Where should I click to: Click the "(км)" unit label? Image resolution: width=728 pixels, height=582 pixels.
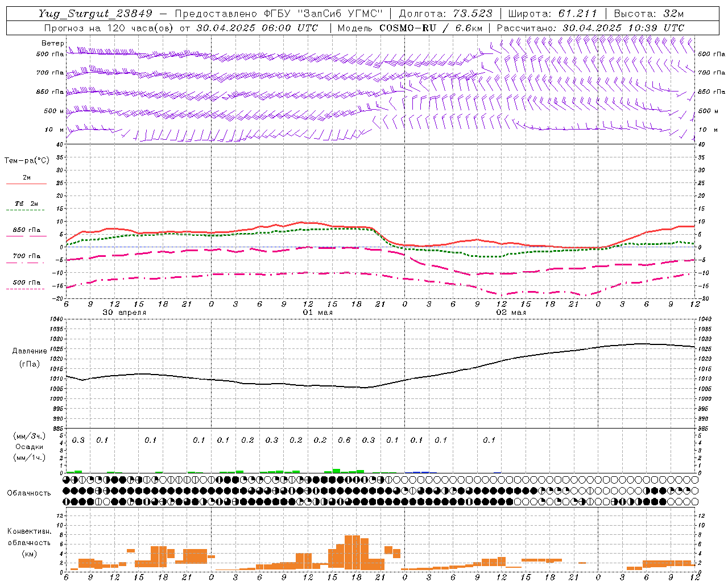[x=29, y=554]
